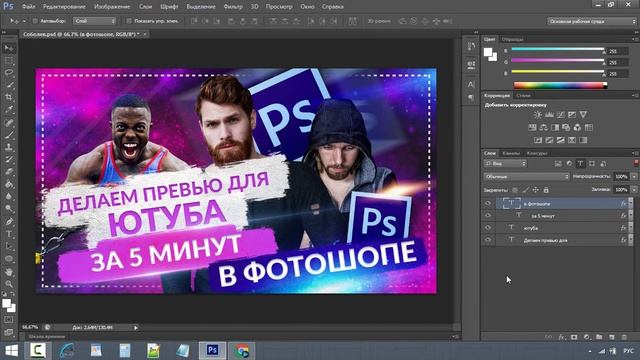The width and height of the screenshot is (640, 360).
Task: Click the cyan R channel slider
Action: 558,49
